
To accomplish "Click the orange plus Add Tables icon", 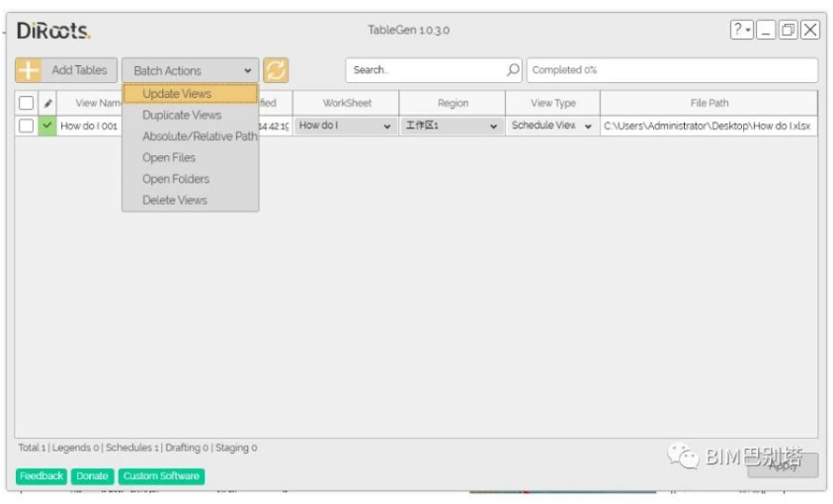I will 29,70.
